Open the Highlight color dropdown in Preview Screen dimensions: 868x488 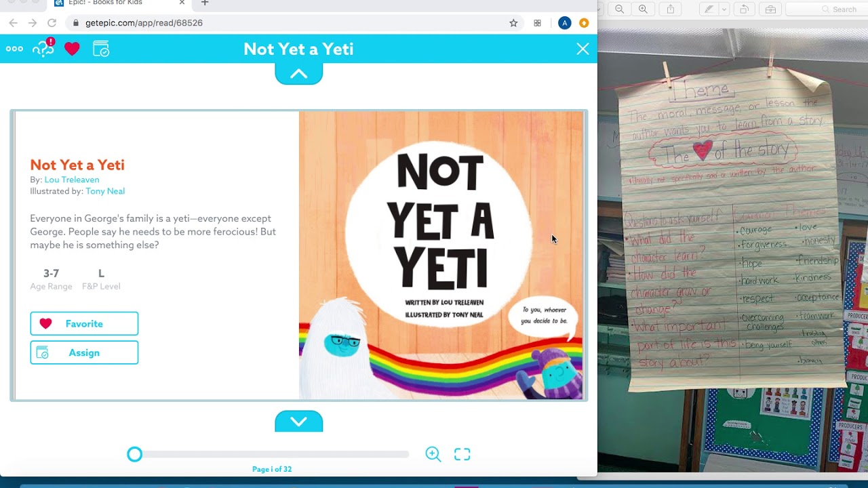tap(724, 9)
